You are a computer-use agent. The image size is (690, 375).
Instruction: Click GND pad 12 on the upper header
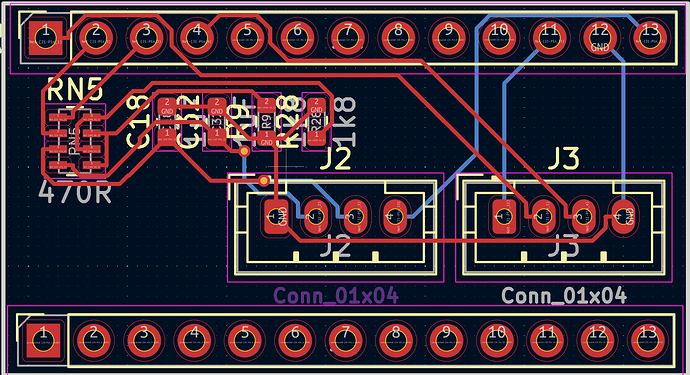point(600,37)
